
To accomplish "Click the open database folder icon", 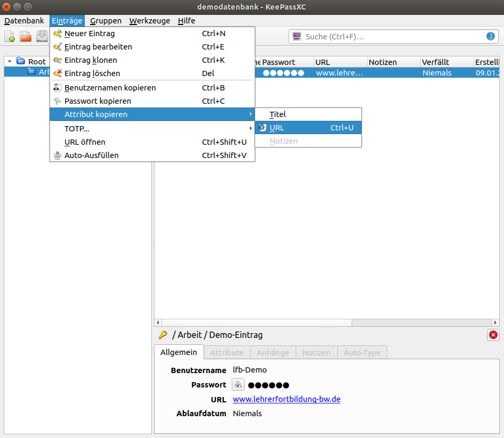I will click(x=26, y=36).
